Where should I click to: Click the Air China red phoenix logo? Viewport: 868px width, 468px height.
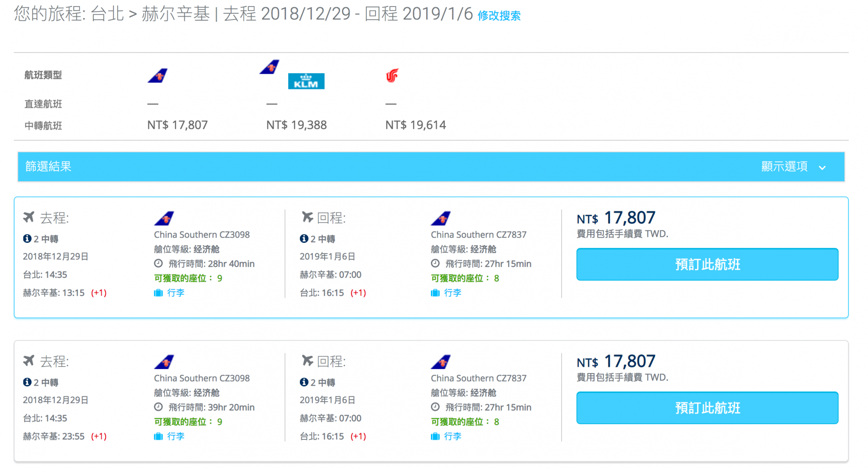pyautogui.click(x=392, y=75)
